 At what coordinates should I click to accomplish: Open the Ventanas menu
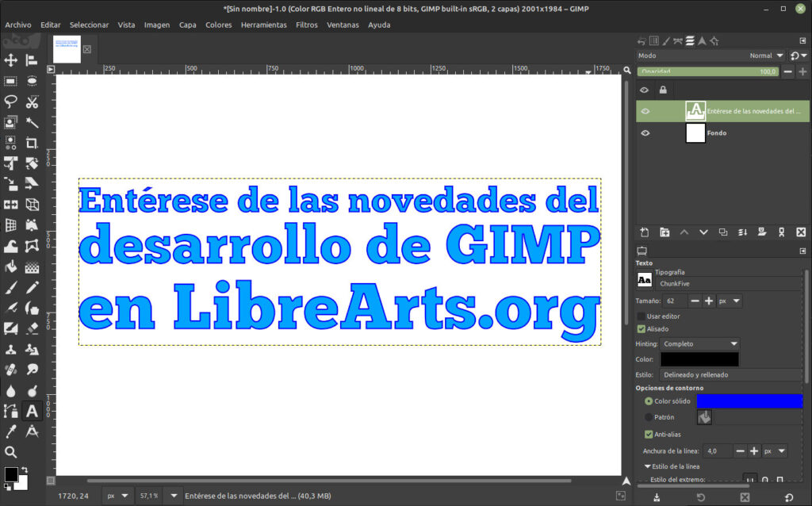point(343,25)
